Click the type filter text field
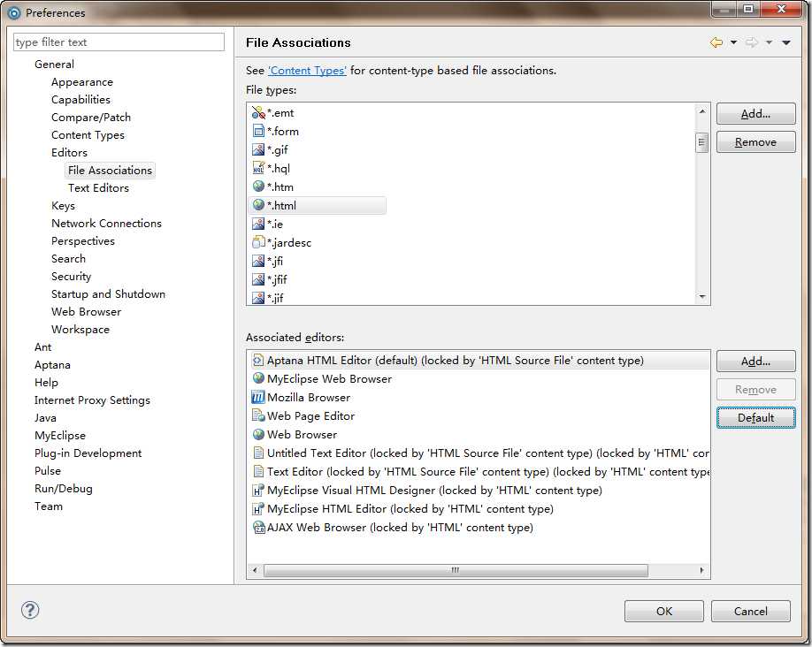 click(119, 42)
